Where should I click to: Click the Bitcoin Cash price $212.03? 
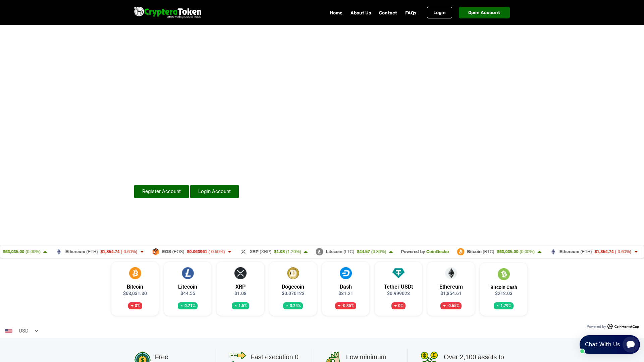[504, 293]
